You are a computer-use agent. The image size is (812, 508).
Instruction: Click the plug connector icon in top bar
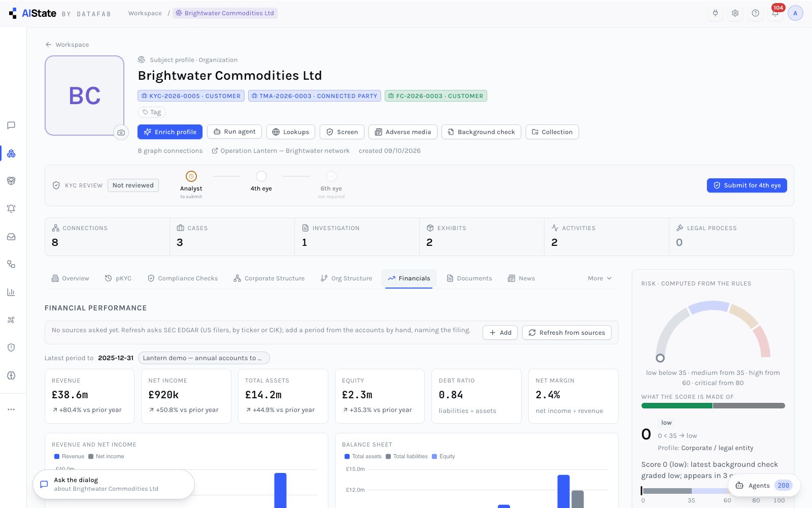point(715,13)
